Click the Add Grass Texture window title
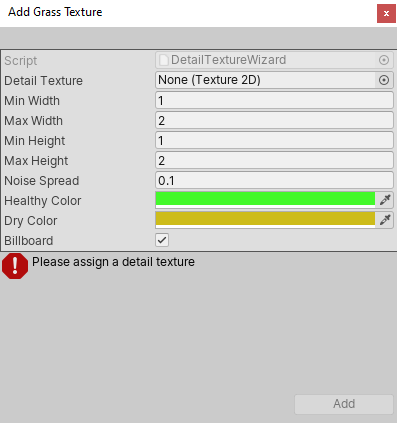The image size is (397, 423). tap(55, 12)
